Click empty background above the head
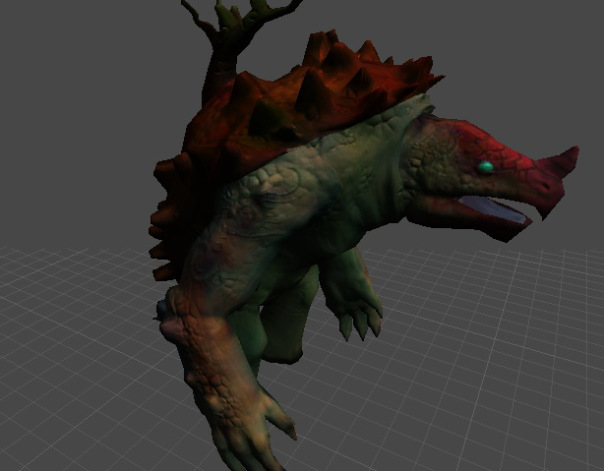 (500, 60)
